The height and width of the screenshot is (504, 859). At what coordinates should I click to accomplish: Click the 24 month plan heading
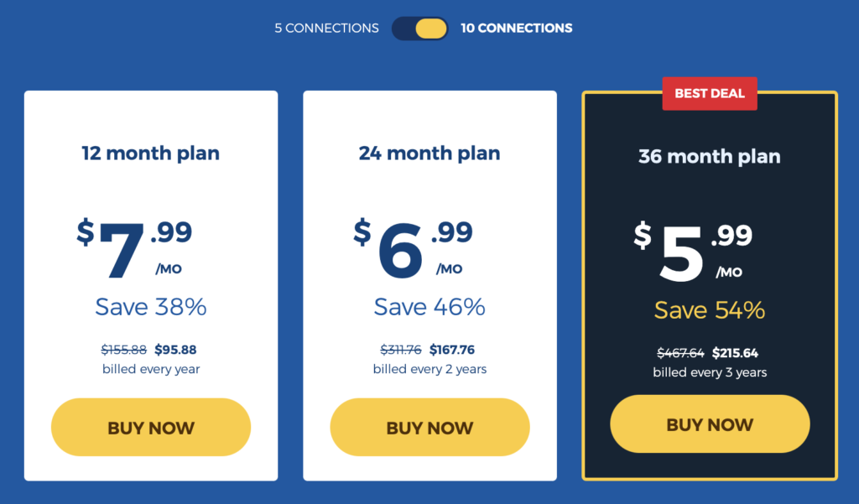(x=429, y=153)
